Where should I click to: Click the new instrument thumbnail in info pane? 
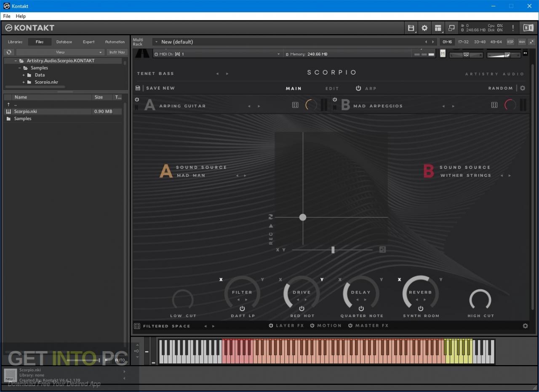coord(10,375)
